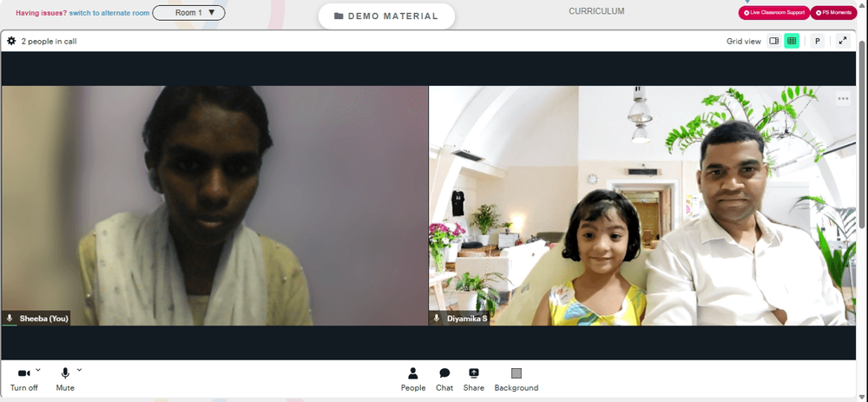This screenshot has height=402, width=868.
Task: Click Live Classroom Support button
Action: click(x=773, y=13)
